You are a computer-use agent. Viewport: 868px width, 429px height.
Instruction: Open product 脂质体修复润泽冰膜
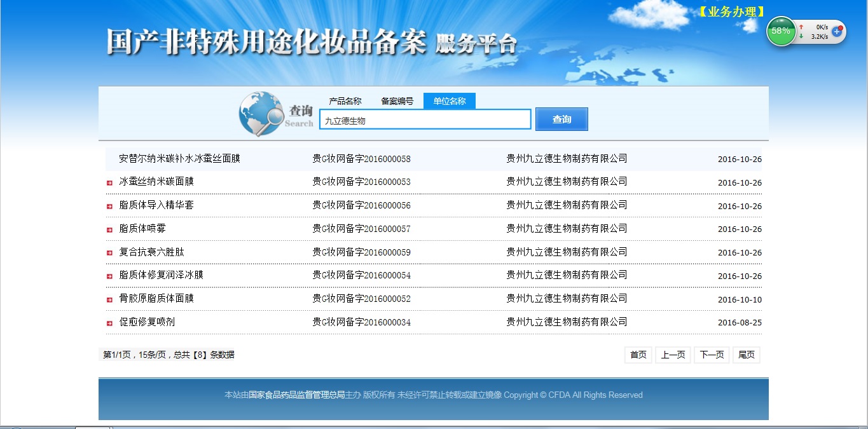(x=161, y=275)
